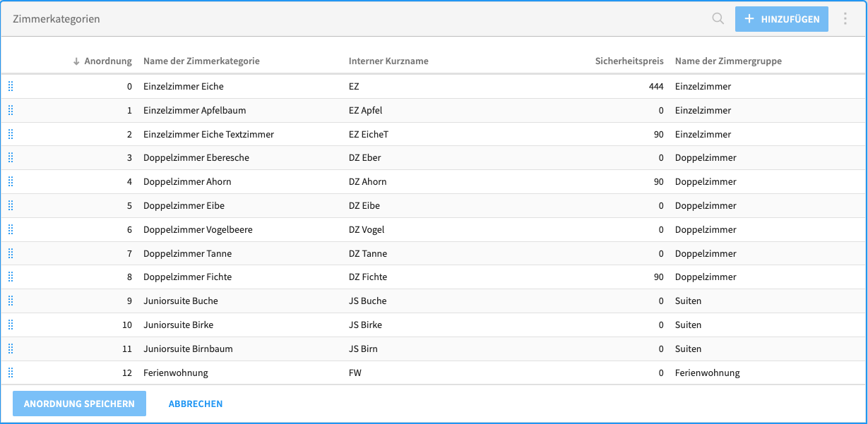Open the search magnifier icon
Image resolution: width=868 pixels, height=424 pixels.
718,19
